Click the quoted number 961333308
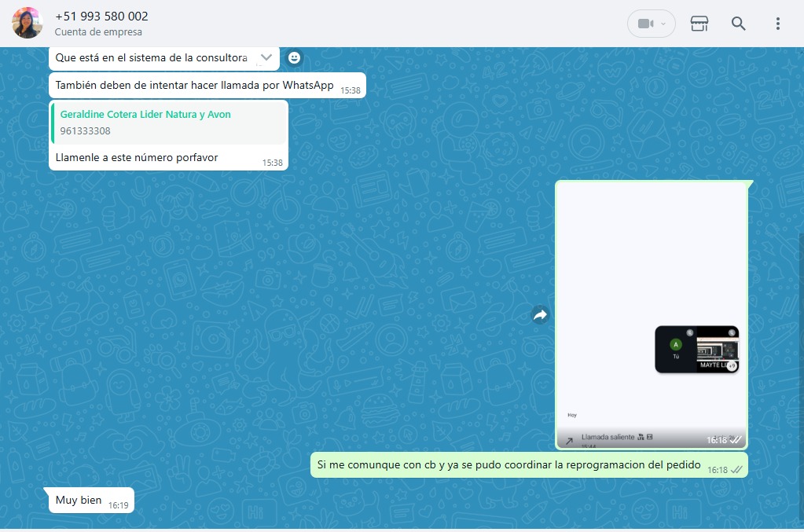The width and height of the screenshot is (804, 532). (86, 131)
